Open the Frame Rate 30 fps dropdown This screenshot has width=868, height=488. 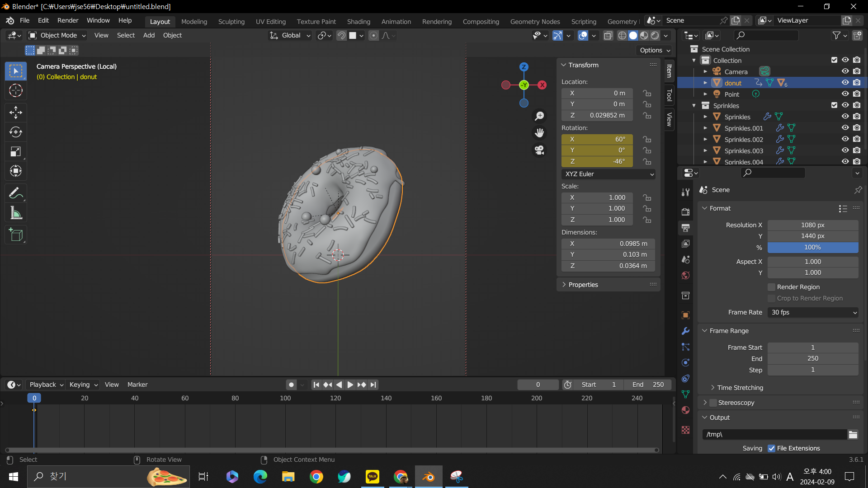813,312
